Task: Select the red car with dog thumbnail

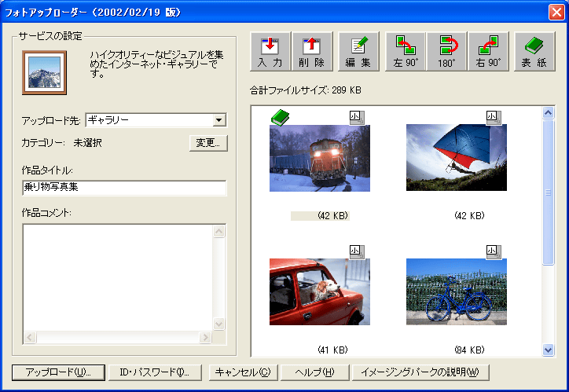Action: (319, 291)
